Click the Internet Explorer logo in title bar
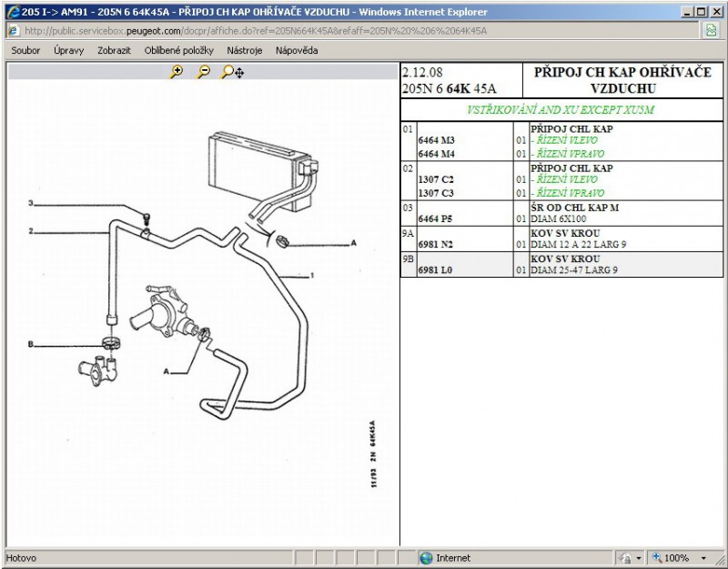 pos(13,12)
